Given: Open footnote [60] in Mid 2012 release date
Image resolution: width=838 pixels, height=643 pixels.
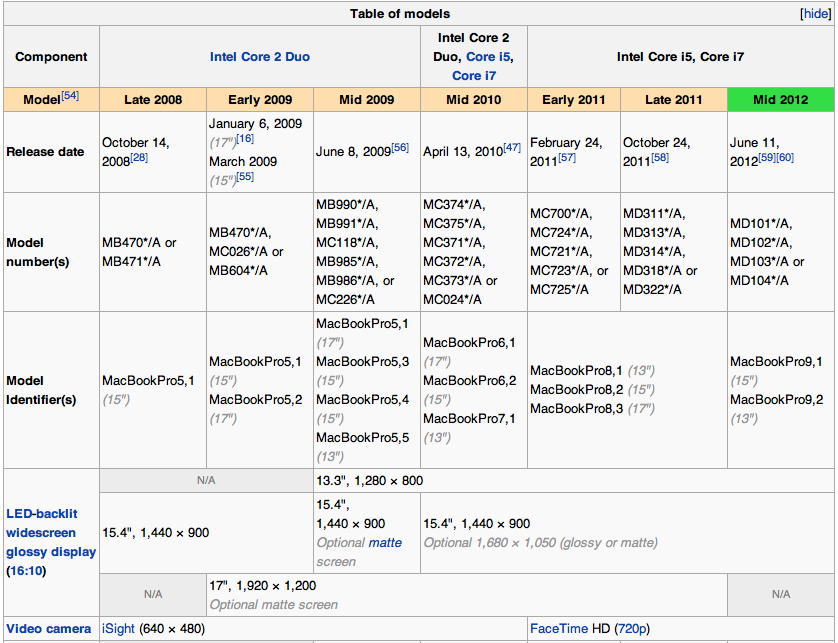Looking at the screenshot, I should tap(785, 158).
